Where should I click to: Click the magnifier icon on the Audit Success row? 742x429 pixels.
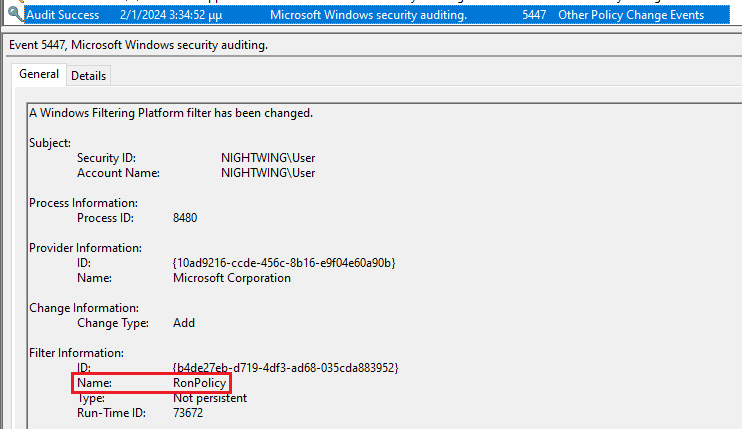pos(15,15)
